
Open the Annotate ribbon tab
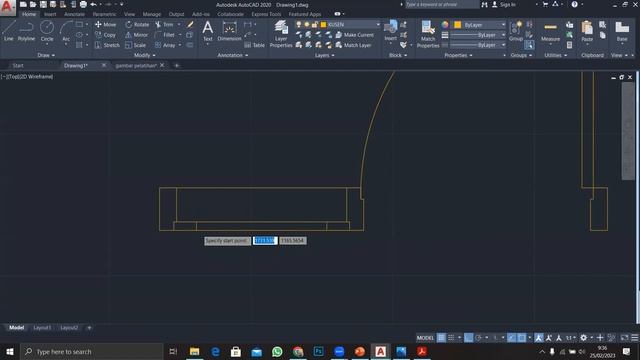click(x=74, y=14)
